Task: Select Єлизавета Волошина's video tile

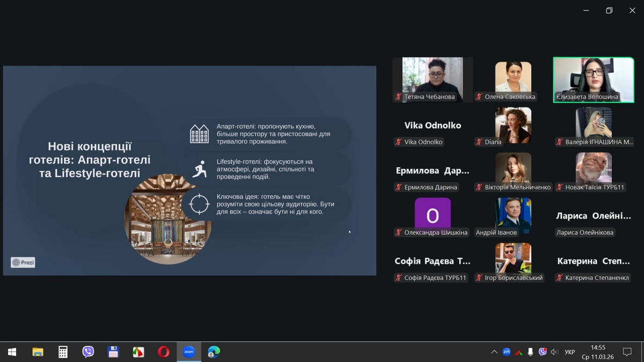Action: 594,79
